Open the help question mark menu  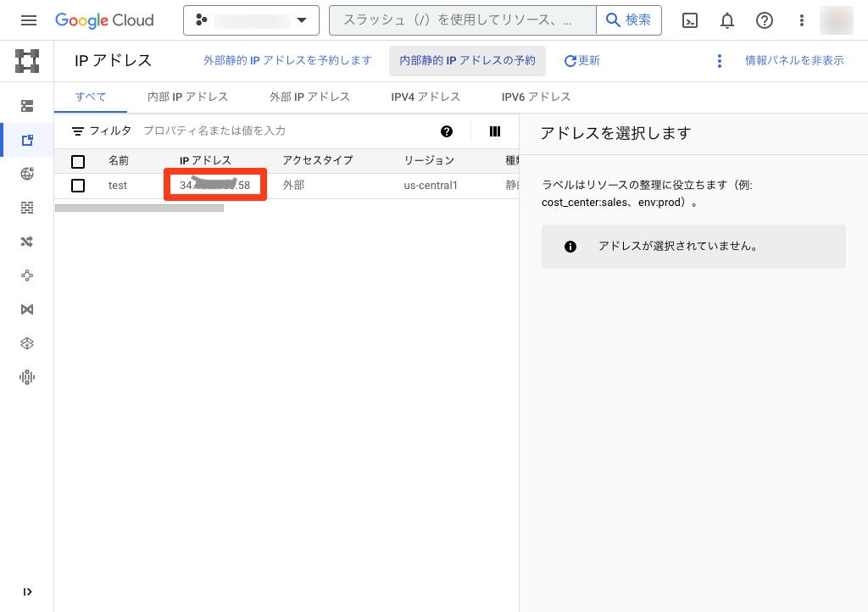(x=765, y=20)
